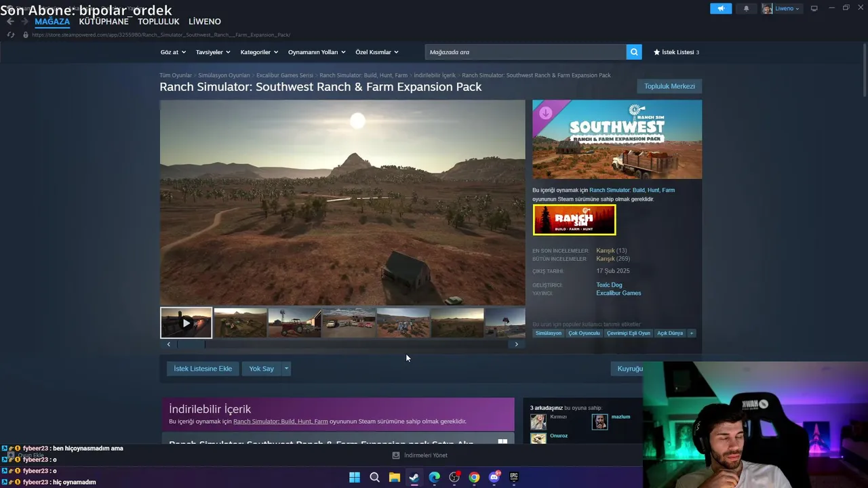Open the İndirmeleri Yönet downloads icon
This screenshot has width=868, height=488.
pos(396,455)
